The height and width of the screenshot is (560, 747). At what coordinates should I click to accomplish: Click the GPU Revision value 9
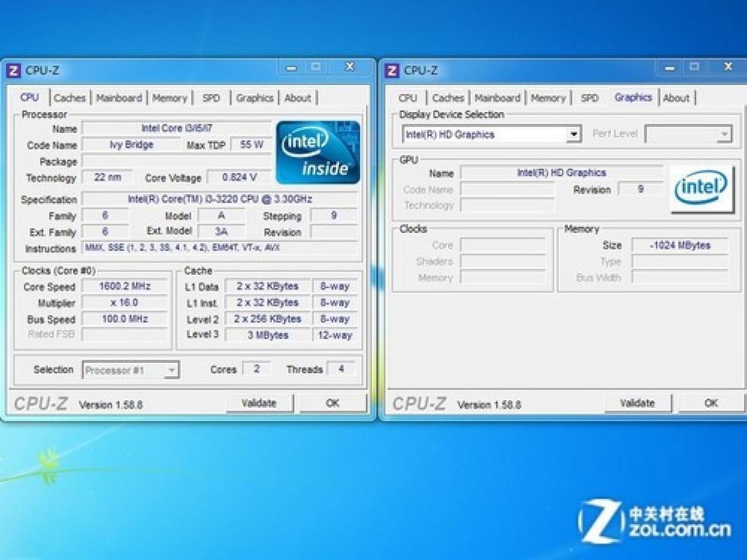pos(641,189)
